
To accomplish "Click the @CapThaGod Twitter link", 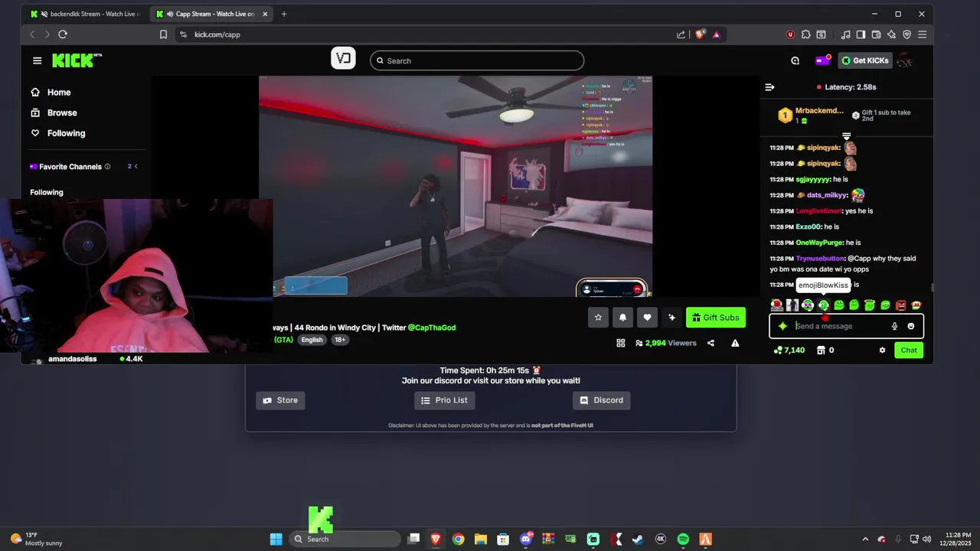I will (x=432, y=328).
